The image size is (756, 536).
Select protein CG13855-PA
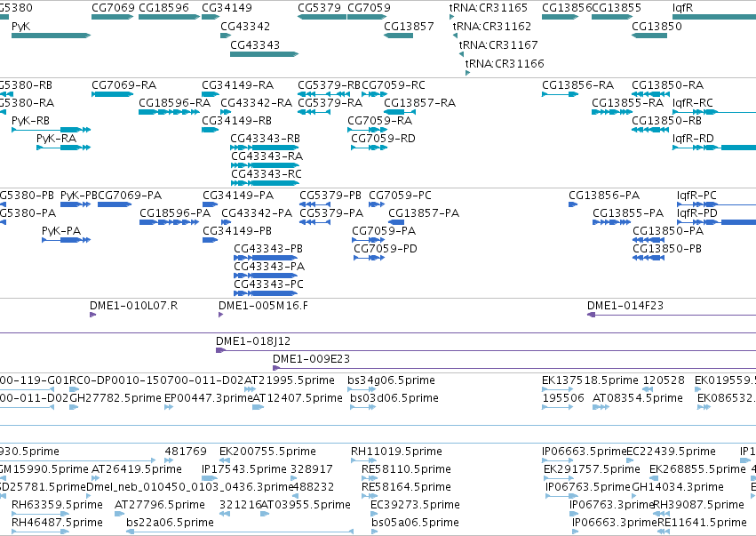click(611, 222)
